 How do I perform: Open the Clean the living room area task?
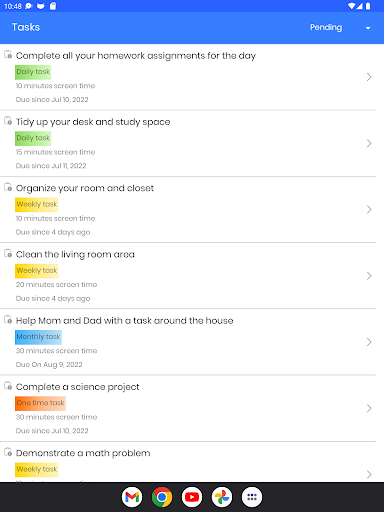point(188,276)
